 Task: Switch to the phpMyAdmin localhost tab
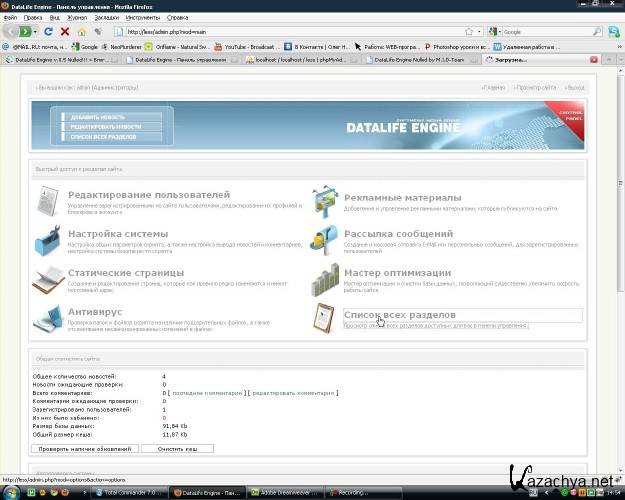(307, 60)
